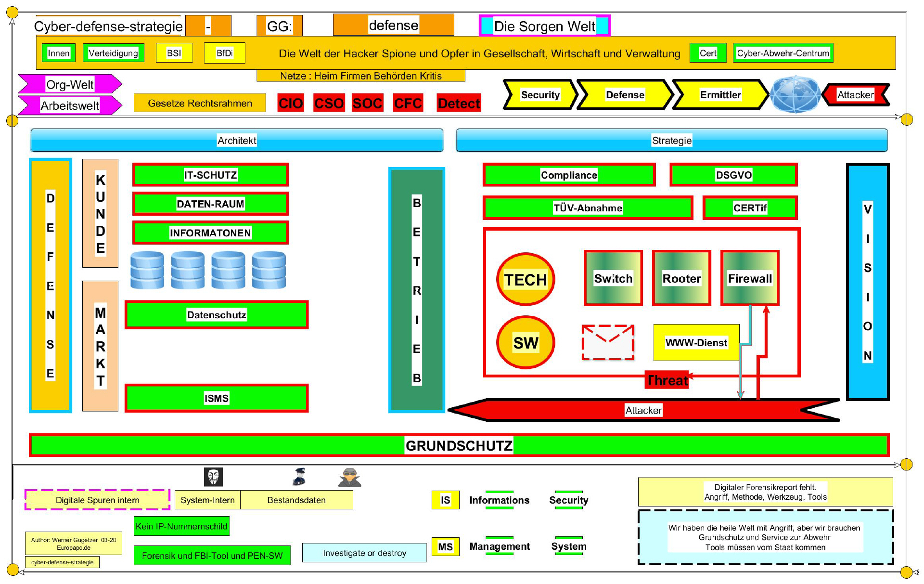Click the red Threat label
Viewport: 924px width, 584px height.
coord(667,380)
